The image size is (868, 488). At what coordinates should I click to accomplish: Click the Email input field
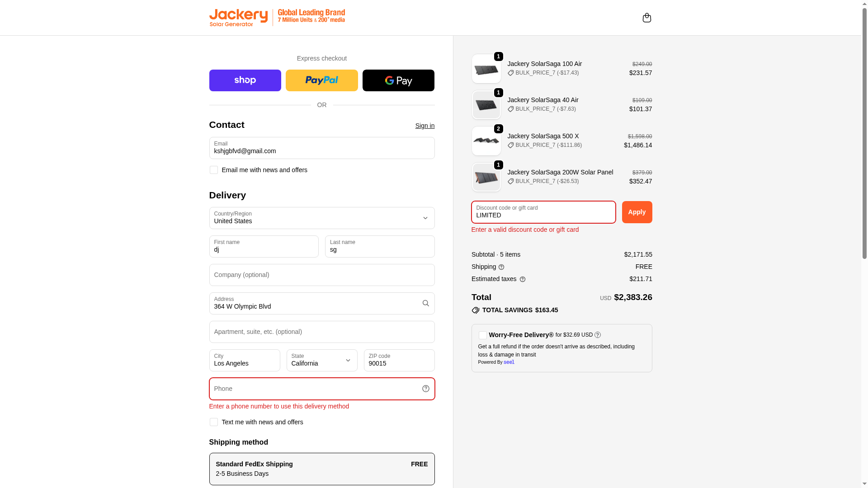point(322,148)
